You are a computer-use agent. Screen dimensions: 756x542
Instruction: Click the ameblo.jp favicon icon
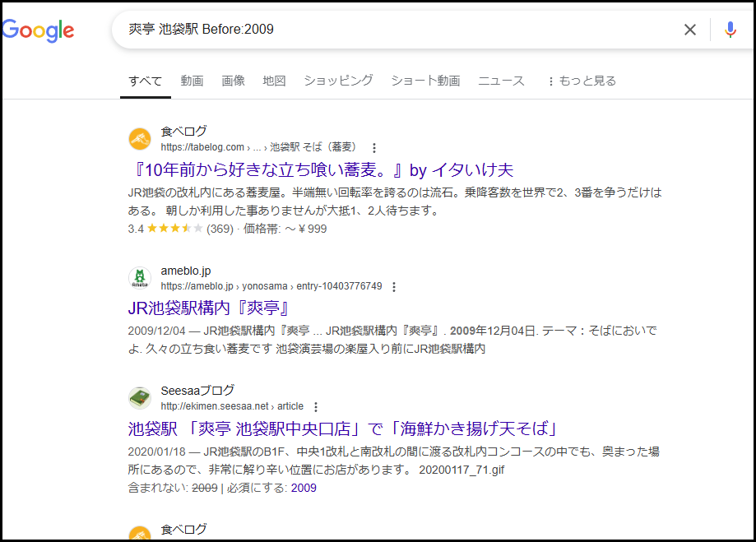140,278
